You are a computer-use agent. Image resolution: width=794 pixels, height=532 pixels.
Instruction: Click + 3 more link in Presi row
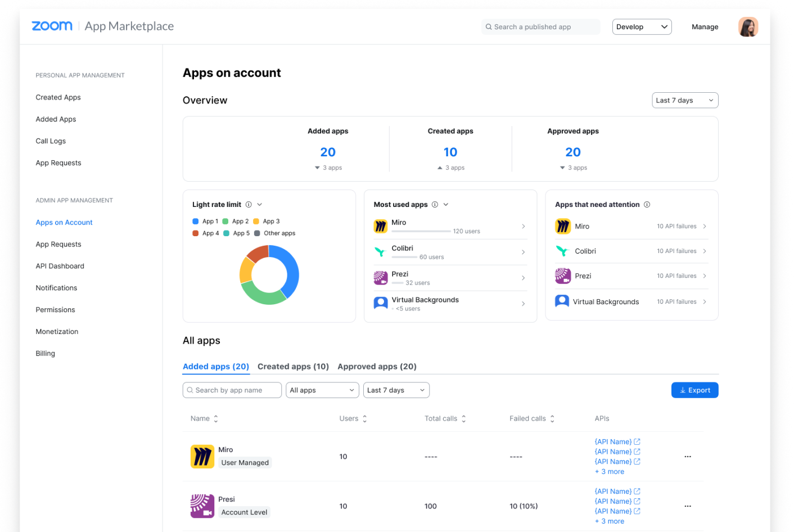pyautogui.click(x=610, y=521)
